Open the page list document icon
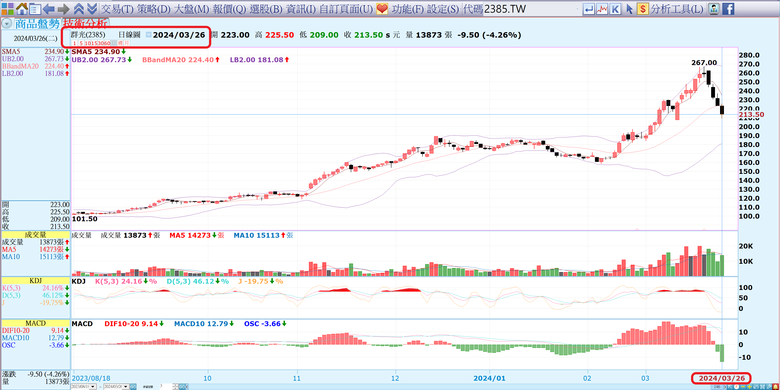 click(35, 8)
